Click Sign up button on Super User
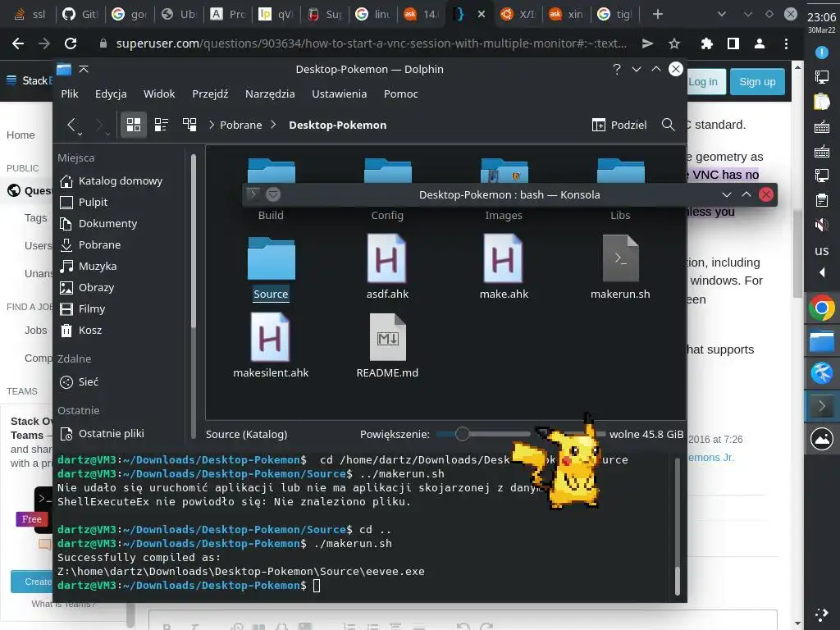 click(x=757, y=82)
